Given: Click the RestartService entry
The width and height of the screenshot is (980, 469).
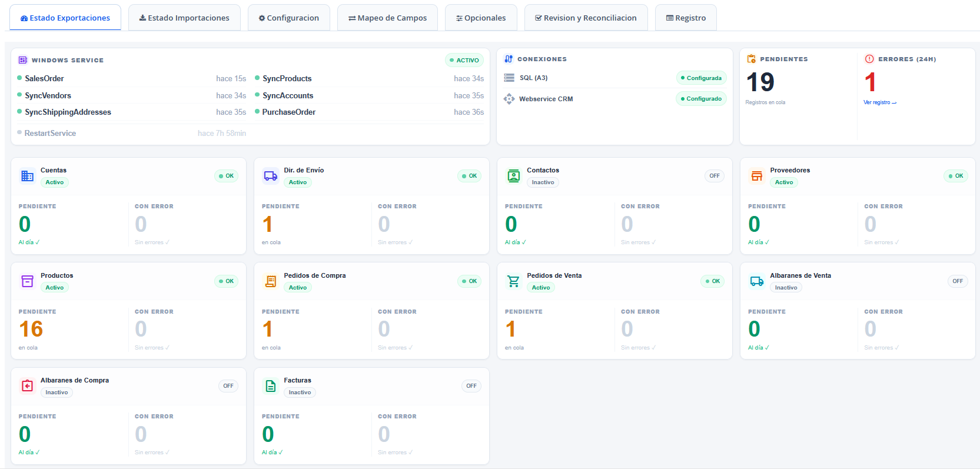Looking at the screenshot, I should tap(132, 133).
